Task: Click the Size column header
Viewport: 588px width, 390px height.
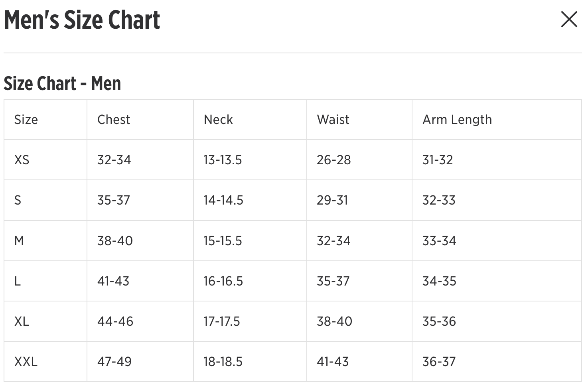Action: (x=26, y=120)
